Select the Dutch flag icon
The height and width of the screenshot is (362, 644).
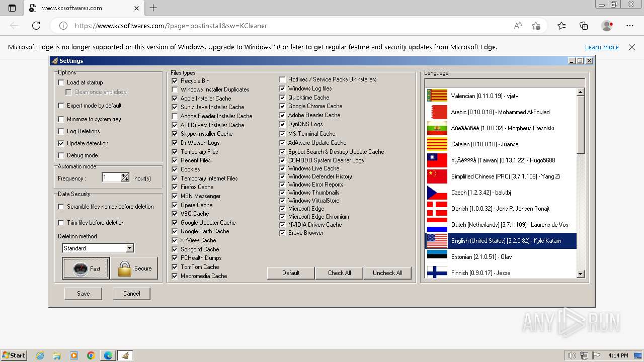pos(437,225)
